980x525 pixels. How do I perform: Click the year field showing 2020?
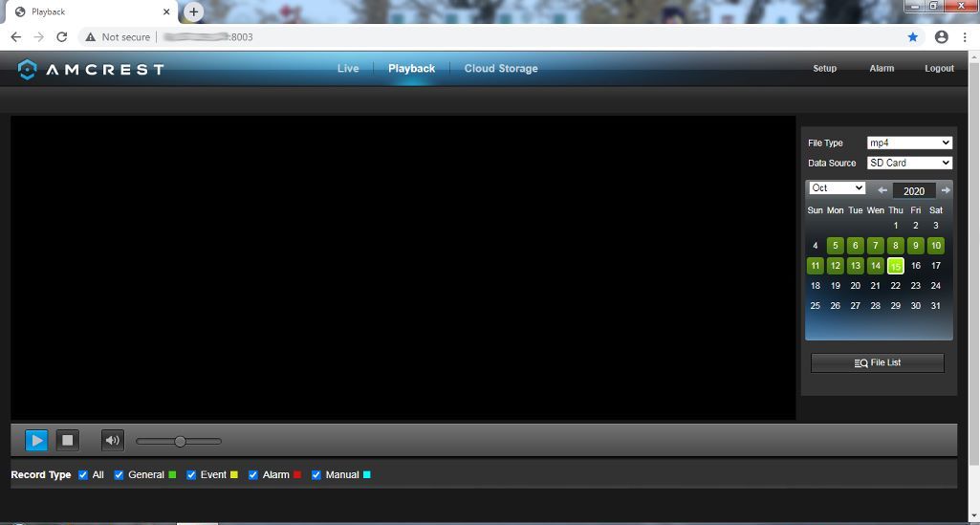tap(914, 191)
